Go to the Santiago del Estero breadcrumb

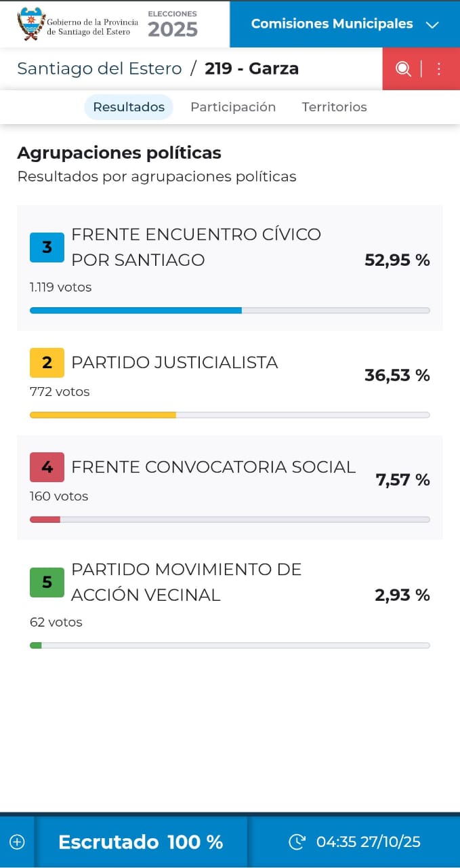pos(100,68)
